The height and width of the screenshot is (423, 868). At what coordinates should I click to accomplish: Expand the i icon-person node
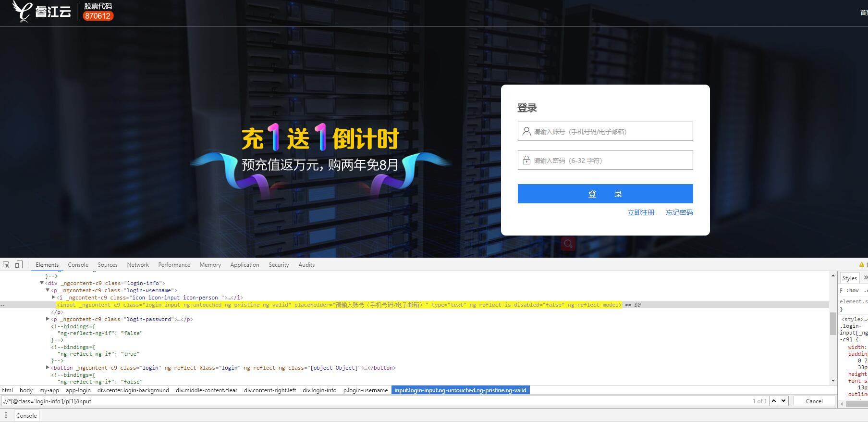pyautogui.click(x=53, y=298)
